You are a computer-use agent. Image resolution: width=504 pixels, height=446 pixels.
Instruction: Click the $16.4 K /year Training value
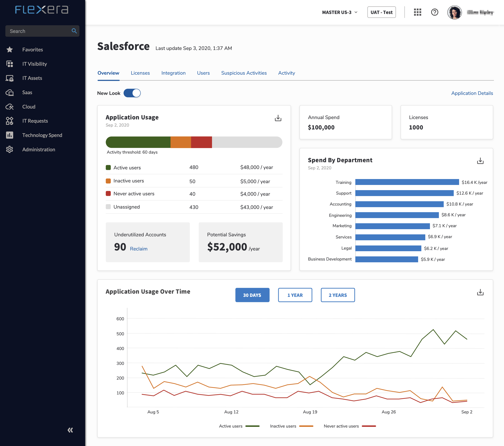pos(474,182)
